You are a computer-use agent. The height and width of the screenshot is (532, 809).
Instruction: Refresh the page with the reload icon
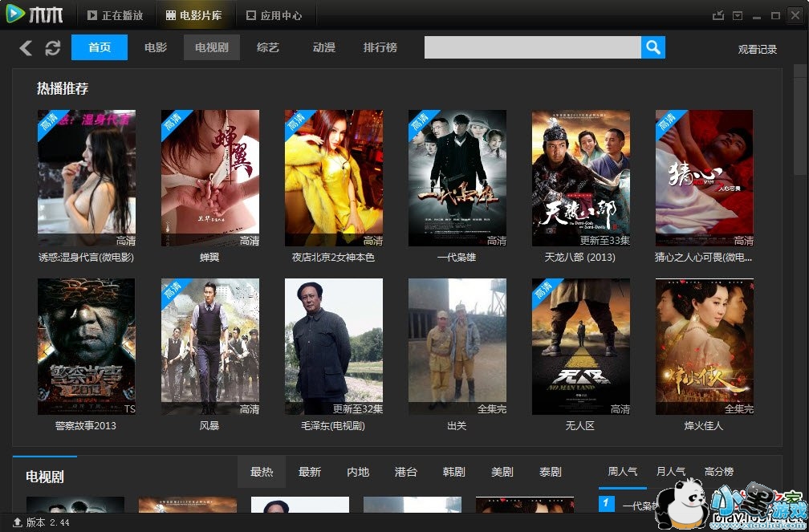[53, 48]
